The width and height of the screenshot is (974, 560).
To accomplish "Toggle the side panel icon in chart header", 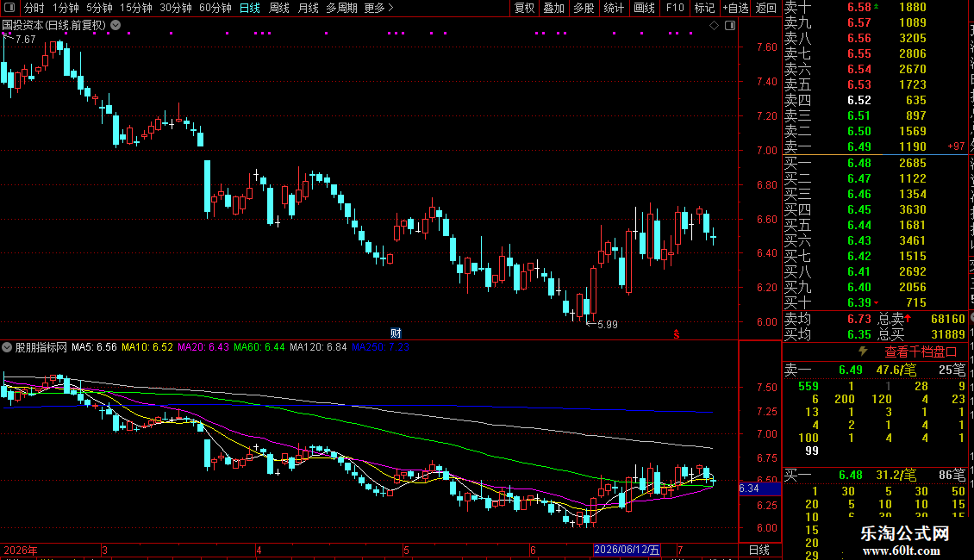I will point(730,26).
